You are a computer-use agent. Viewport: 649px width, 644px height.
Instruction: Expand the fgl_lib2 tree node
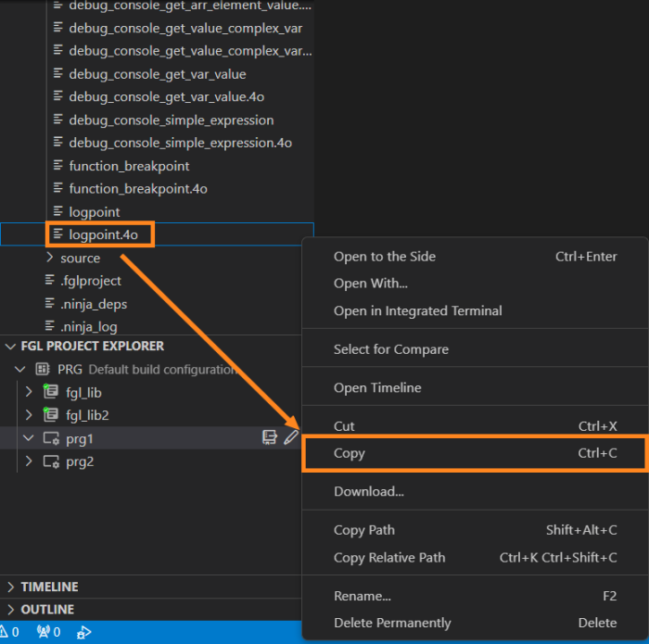coord(29,415)
